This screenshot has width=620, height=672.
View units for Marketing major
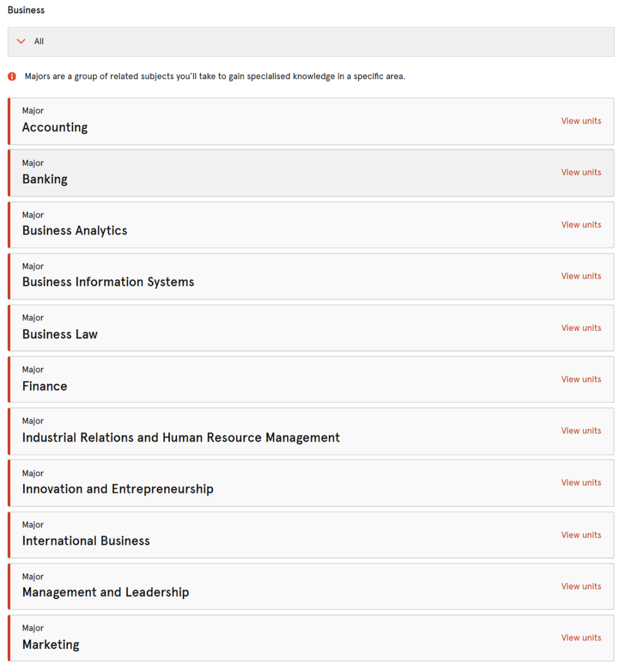[580, 638]
